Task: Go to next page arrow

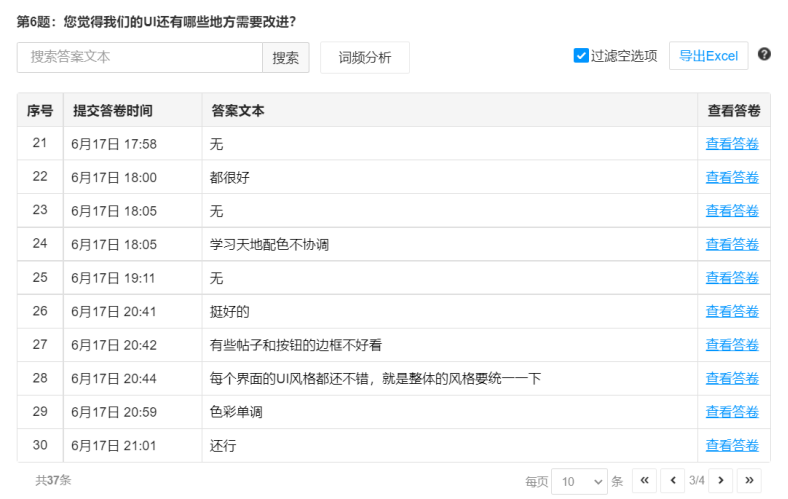Action: (720, 480)
